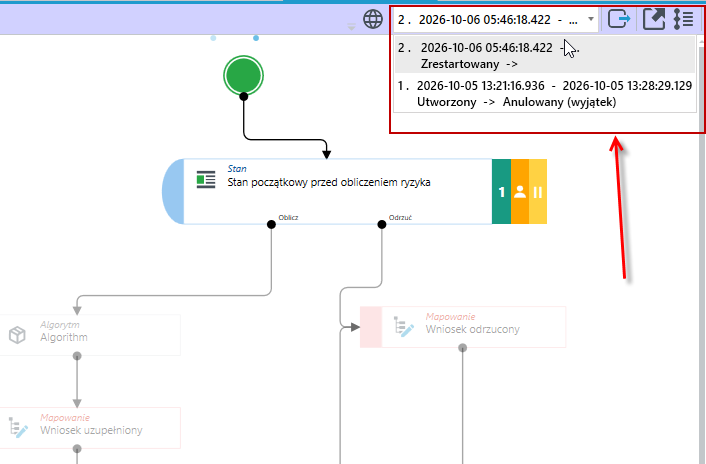706x464 pixels.
Task: Click the orange user icon on Stan node
Action: pyautogui.click(x=520, y=191)
